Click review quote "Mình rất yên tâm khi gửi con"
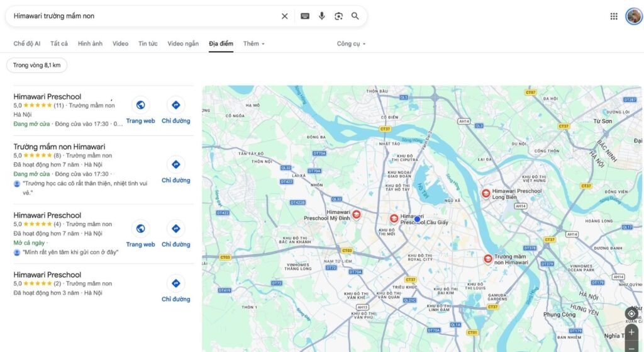The width and height of the screenshot is (644, 352). pos(70,252)
